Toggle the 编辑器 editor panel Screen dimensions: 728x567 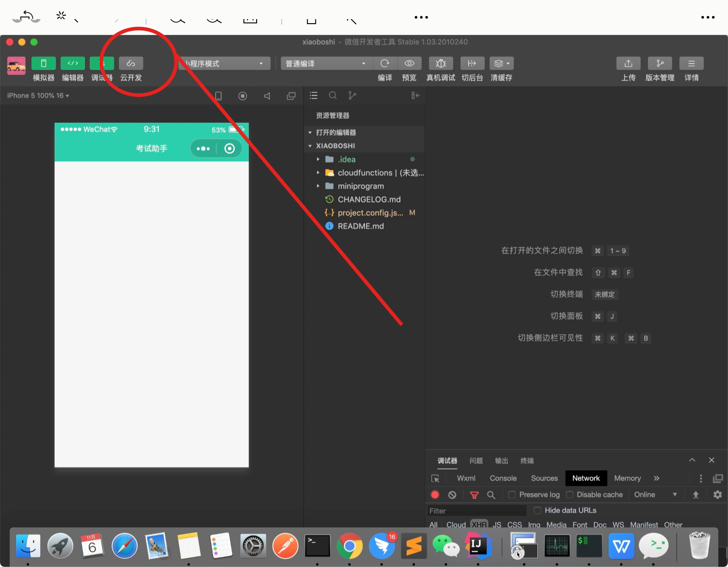[x=73, y=63]
